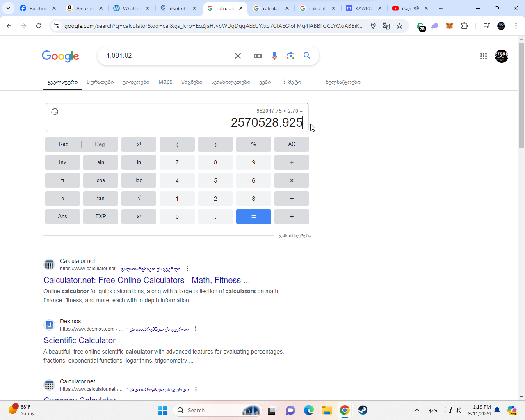
Task: Open the Calculator.net Free Online Calculators link
Action: [146, 280]
